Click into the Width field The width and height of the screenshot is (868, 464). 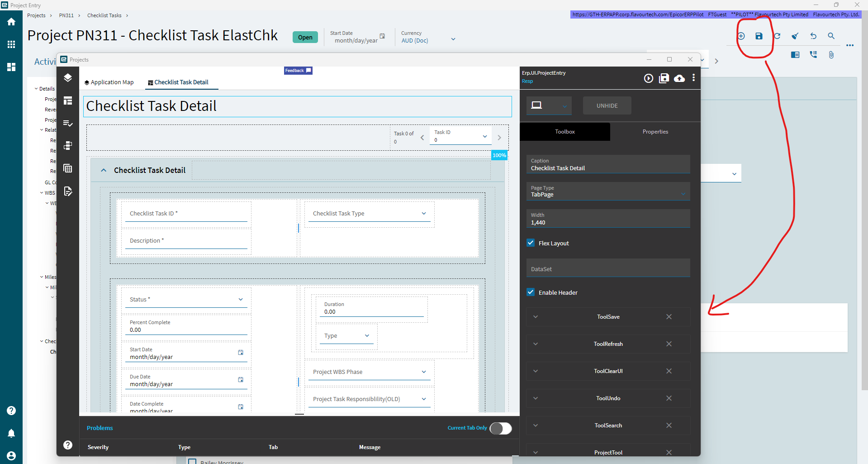(x=608, y=218)
